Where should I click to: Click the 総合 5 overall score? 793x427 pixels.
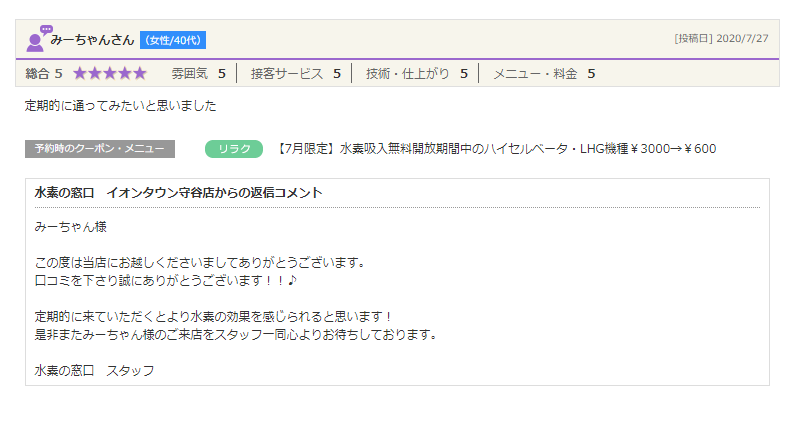tap(44, 73)
